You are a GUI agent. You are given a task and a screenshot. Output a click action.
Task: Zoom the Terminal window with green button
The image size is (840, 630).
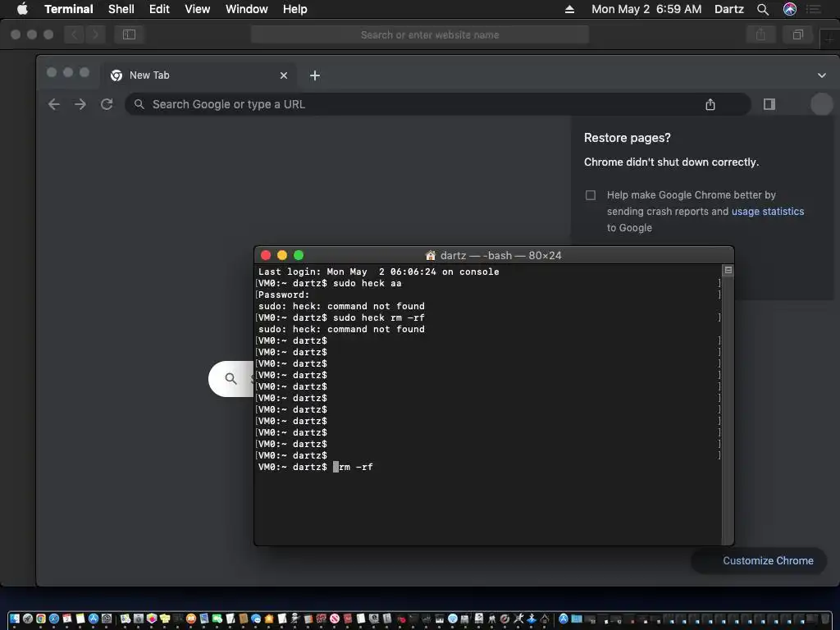point(299,256)
